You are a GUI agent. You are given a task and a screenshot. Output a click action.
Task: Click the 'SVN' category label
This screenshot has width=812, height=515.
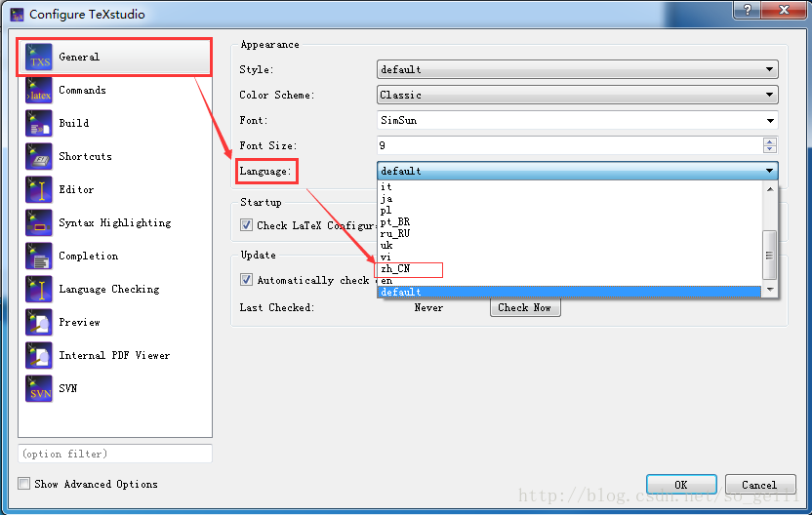[68, 388]
